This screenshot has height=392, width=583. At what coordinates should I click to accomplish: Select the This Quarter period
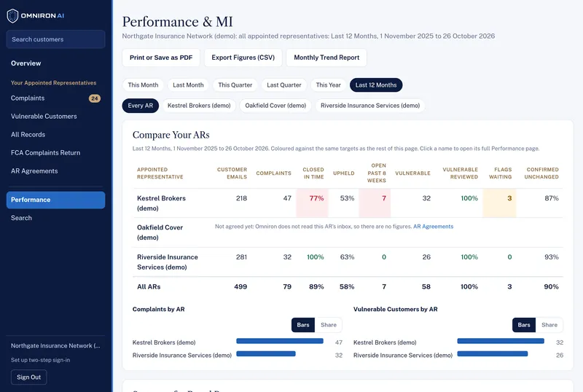point(235,85)
